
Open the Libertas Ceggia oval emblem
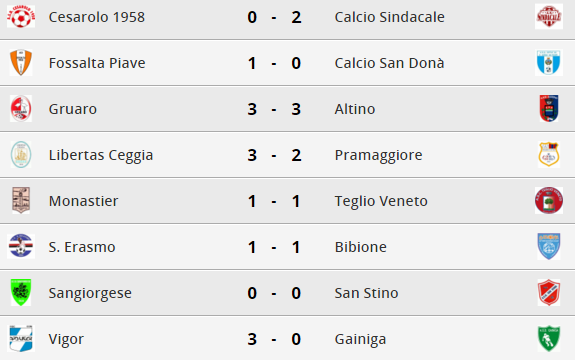pos(21,155)
